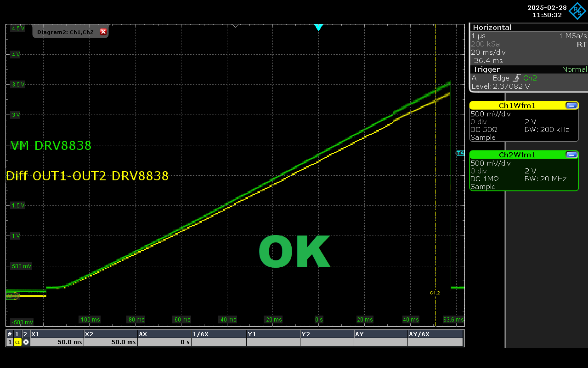
Task: Minimize the Ch2Wfm1 signal box
Action: (x=572, y=155)
